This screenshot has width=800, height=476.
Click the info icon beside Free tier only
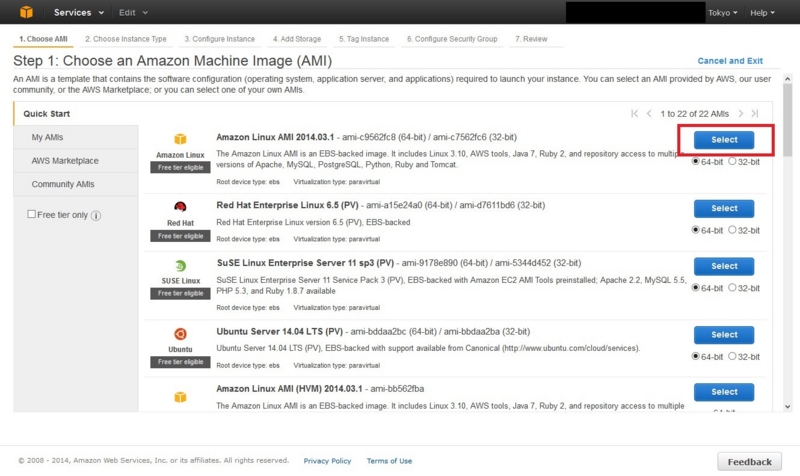click(x=96, y=215)
